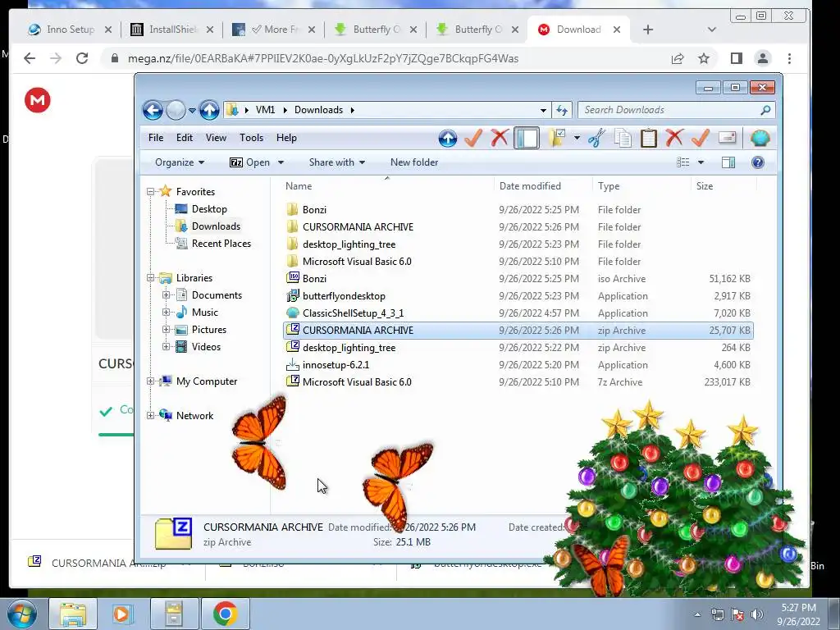
Task: Click the Cut scissors icon
Action: [x=596, y=138]
